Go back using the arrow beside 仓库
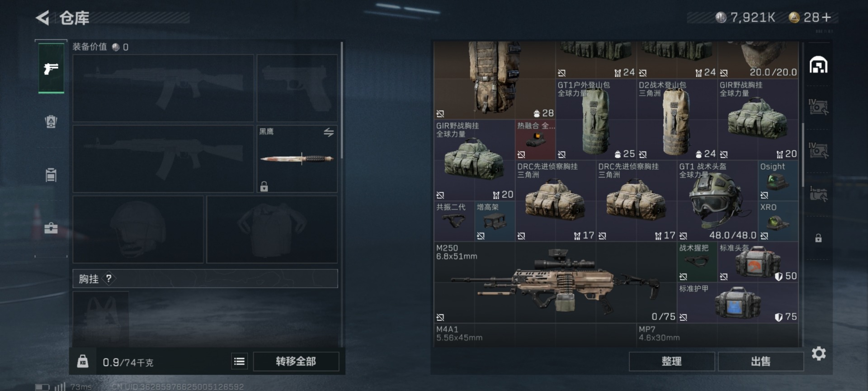868x391 pixels. click(42, 18)
